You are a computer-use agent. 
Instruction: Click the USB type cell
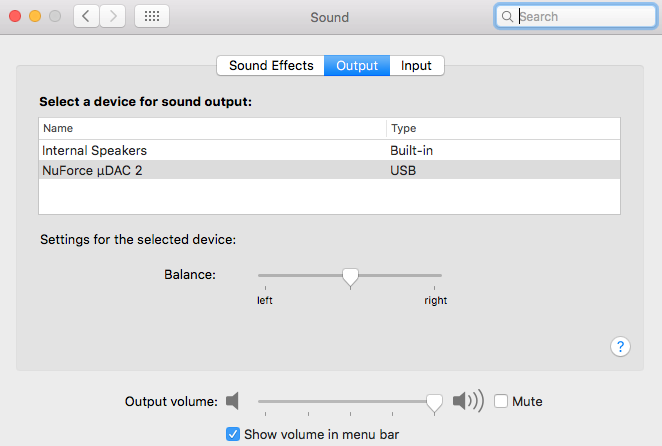pos(403,170)
